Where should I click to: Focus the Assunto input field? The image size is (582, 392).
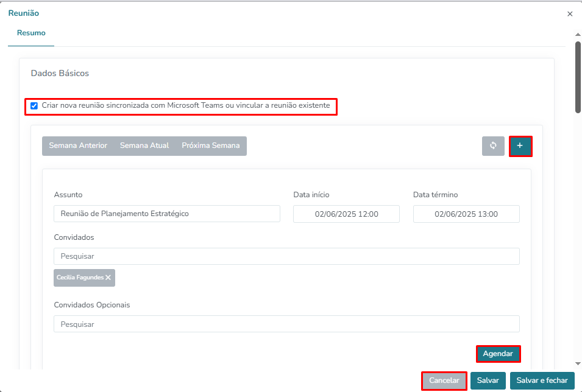(167, 214)
